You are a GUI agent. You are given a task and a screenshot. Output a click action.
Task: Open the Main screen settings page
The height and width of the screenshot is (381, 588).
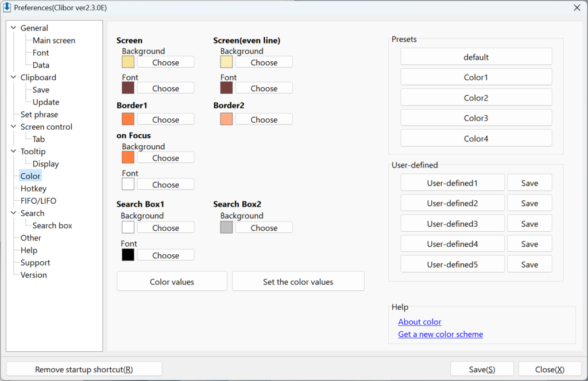(53, 41)
